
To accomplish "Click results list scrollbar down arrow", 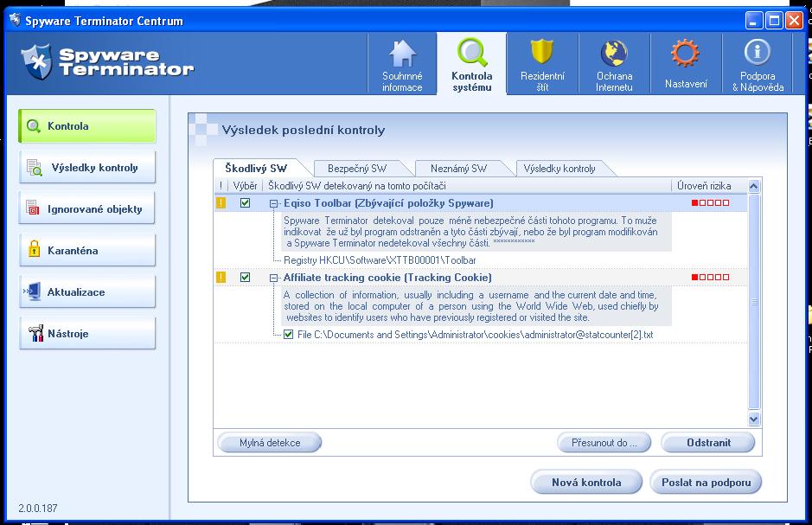I will click(754, 419).
